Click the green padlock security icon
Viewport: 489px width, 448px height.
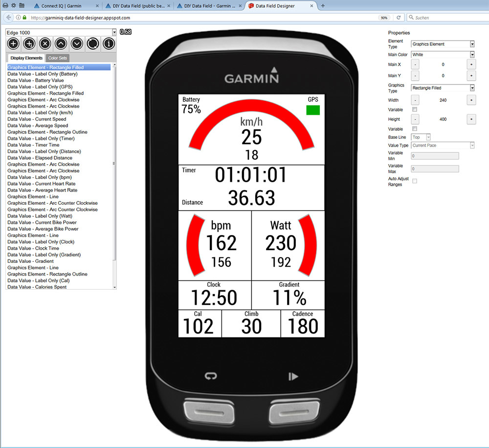[x=24, y=18]
